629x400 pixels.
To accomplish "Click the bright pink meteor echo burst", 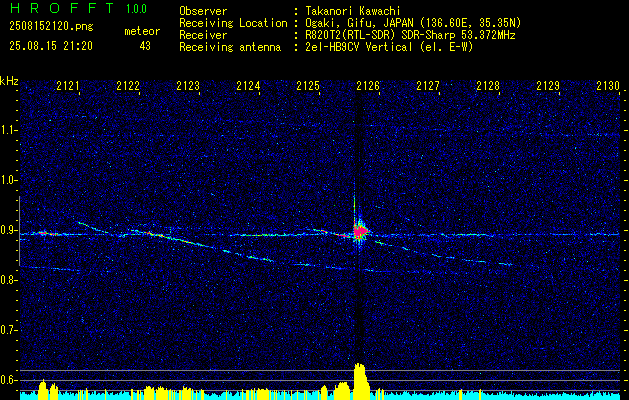I will point(360,231).
